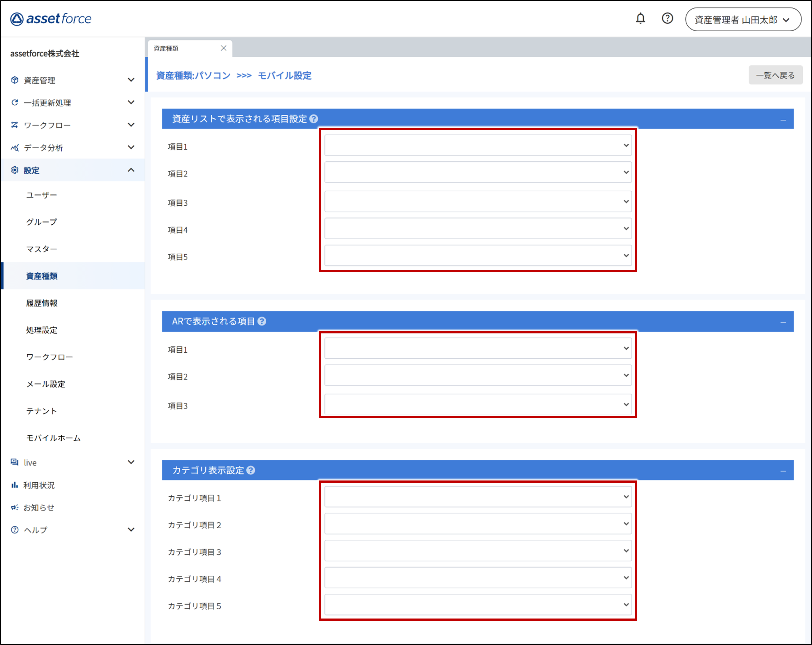812x645 pixels.
Task: Click the ヘルプ question icon in sidebar
Action: [15, 530]
